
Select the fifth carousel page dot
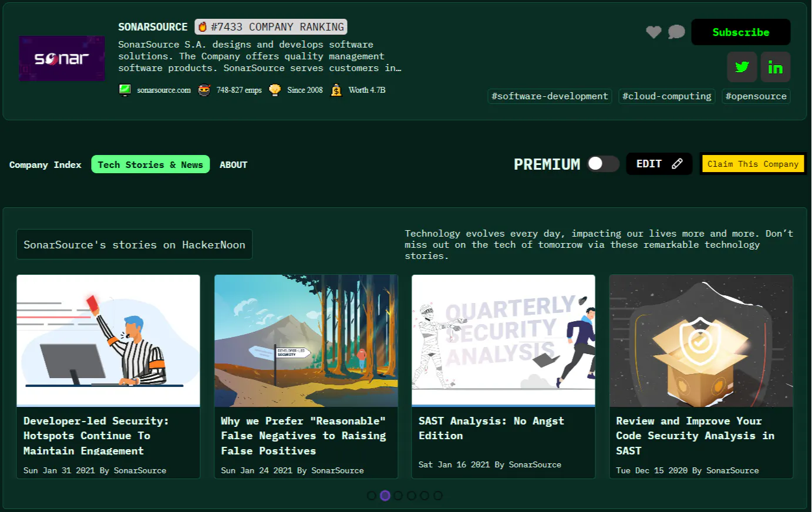(x=424, y=496)
